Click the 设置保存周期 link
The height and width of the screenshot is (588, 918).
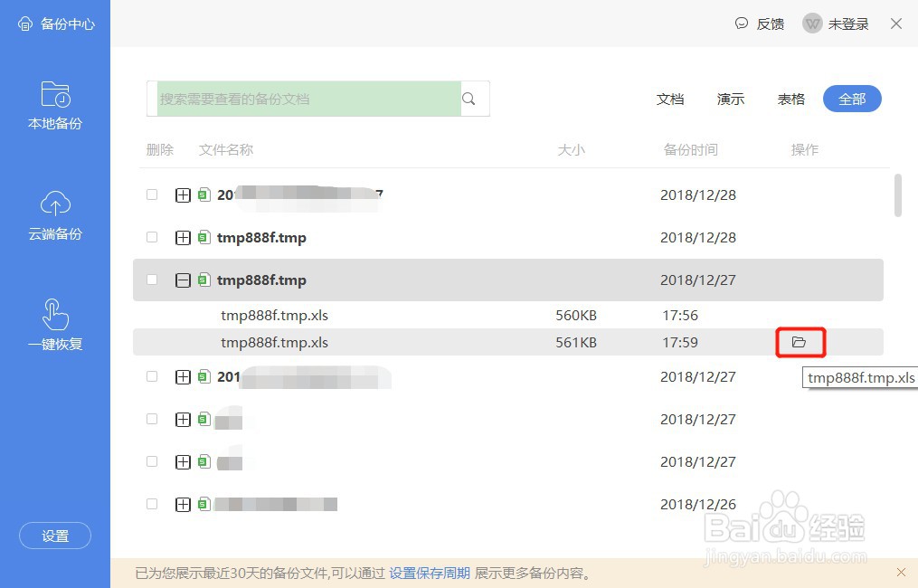point(429,573)
